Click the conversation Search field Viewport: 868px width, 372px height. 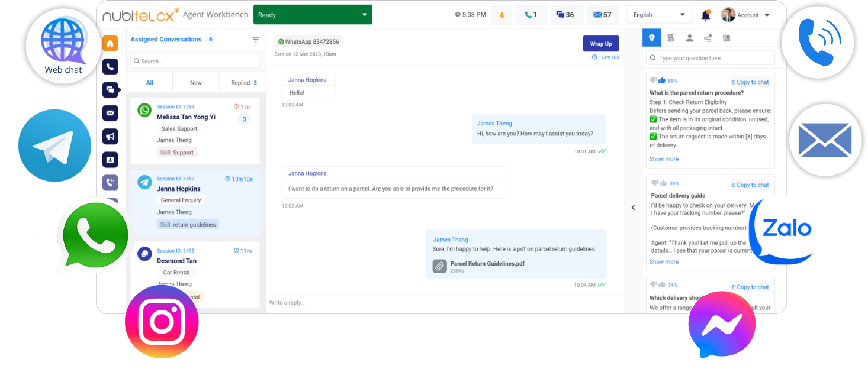click(195, 61)
